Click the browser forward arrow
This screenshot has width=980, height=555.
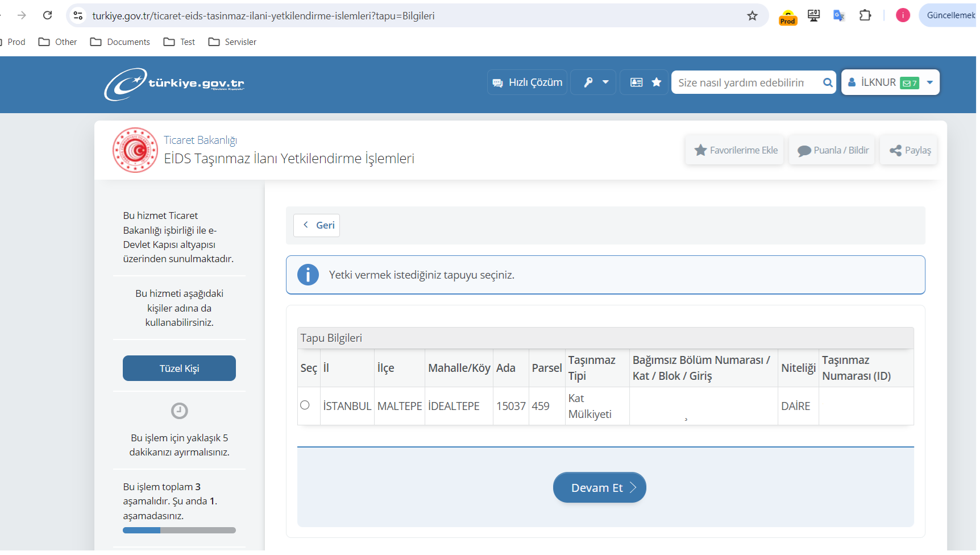tap(22, 15)
